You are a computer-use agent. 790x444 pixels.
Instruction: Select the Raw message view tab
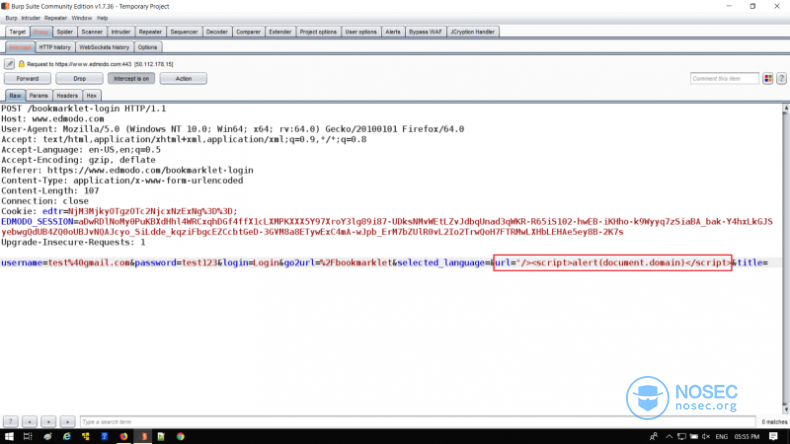point(15,96)
